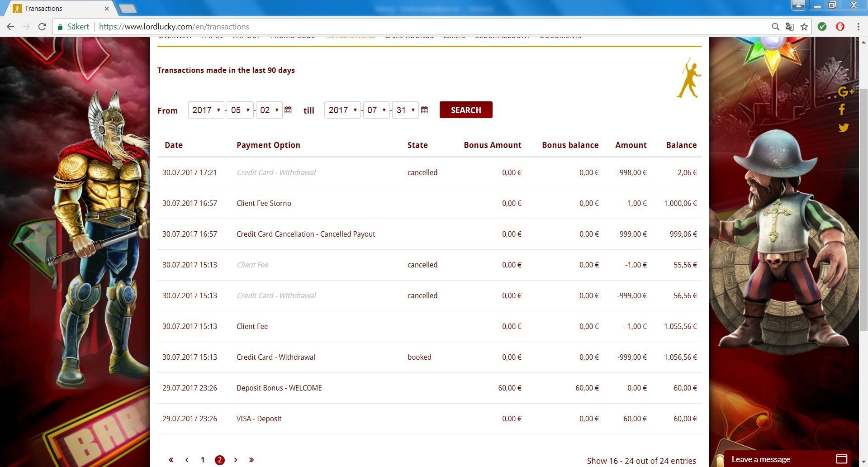868x467 pixels.
Task: Click the Bonus Amount column header
Action: (x=493, y=145)
